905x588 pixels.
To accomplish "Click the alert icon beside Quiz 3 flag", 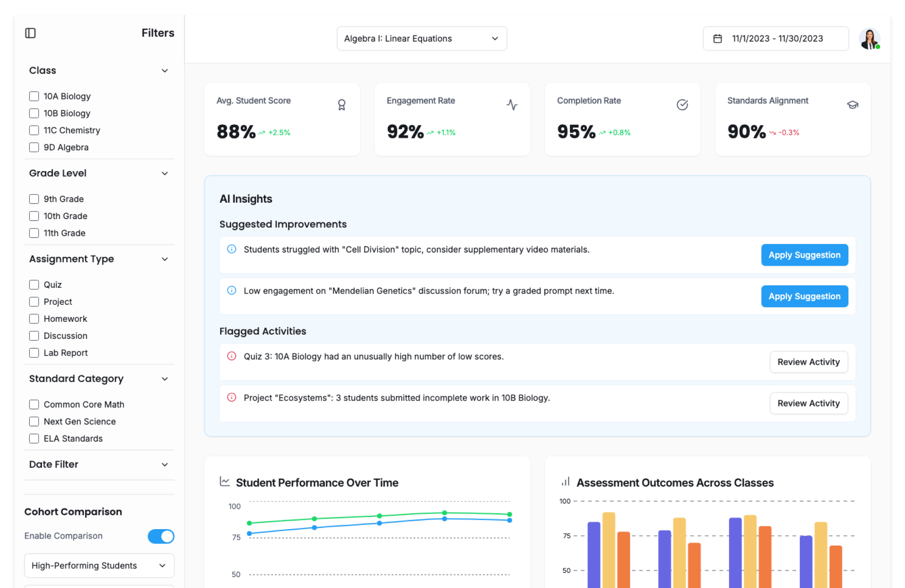I will click(231, 356).
